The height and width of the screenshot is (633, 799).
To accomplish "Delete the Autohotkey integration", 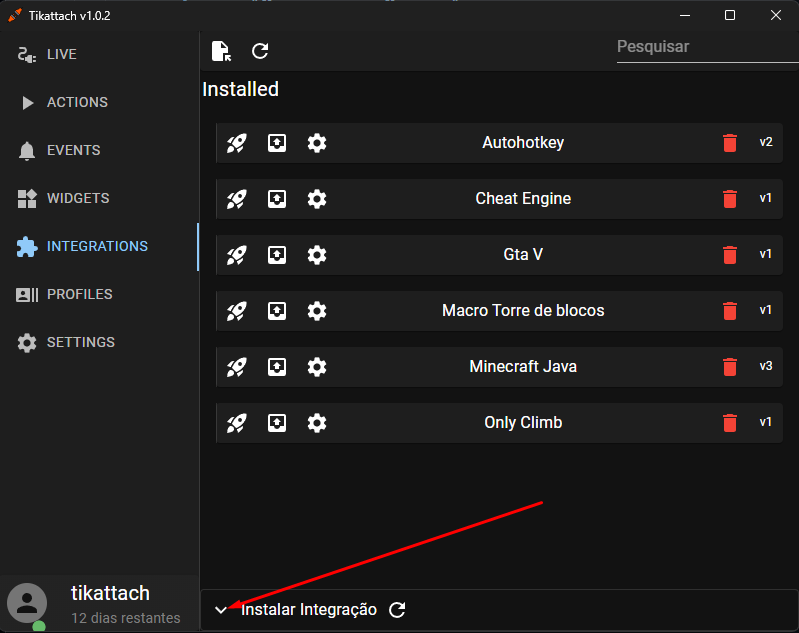I will [x=730, y=143].
